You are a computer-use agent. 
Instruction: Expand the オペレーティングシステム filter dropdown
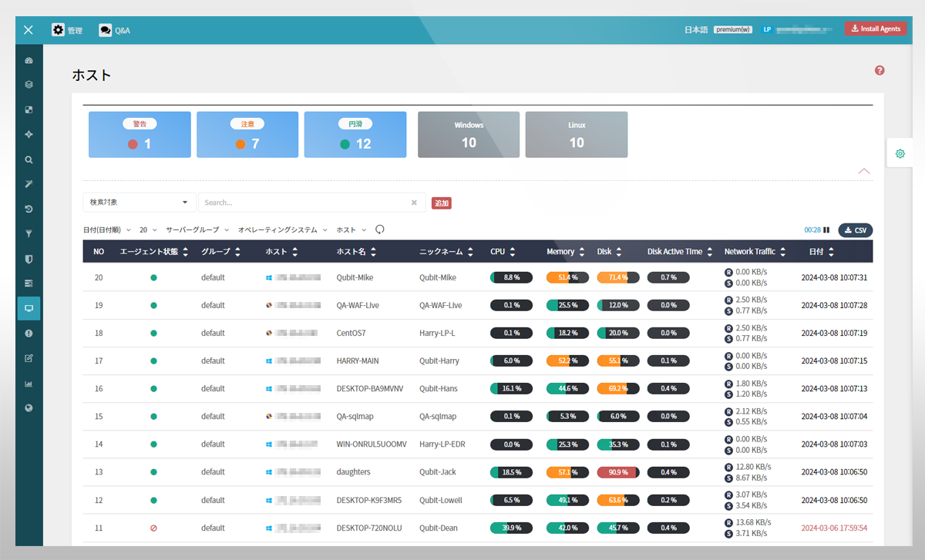[x=282, y=230]
